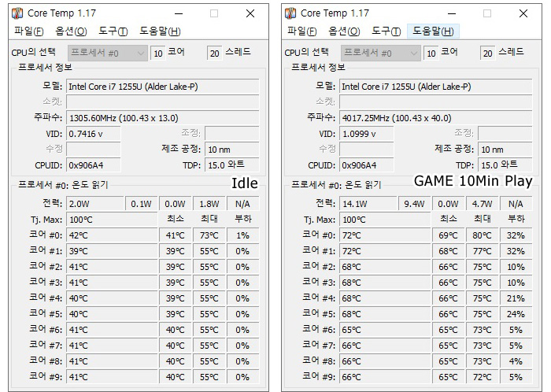
Task: Click power value 2.0W
Action: (x=95, y=204)
